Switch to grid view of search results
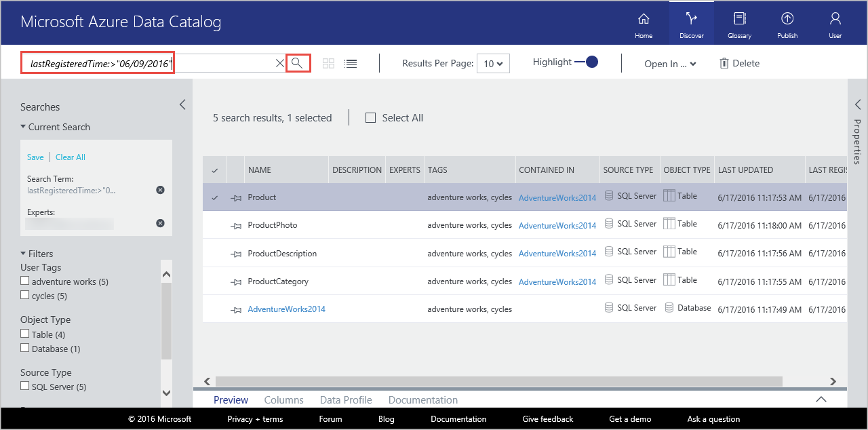 click(328, 63)
